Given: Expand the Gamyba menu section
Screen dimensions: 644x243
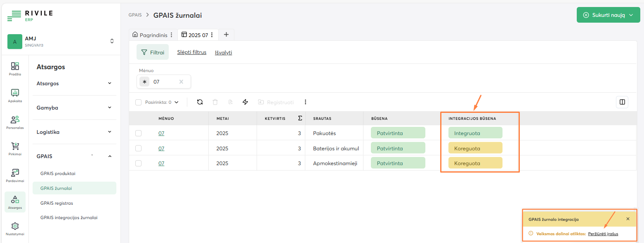Looking at the screenshot, I should 74,107.
